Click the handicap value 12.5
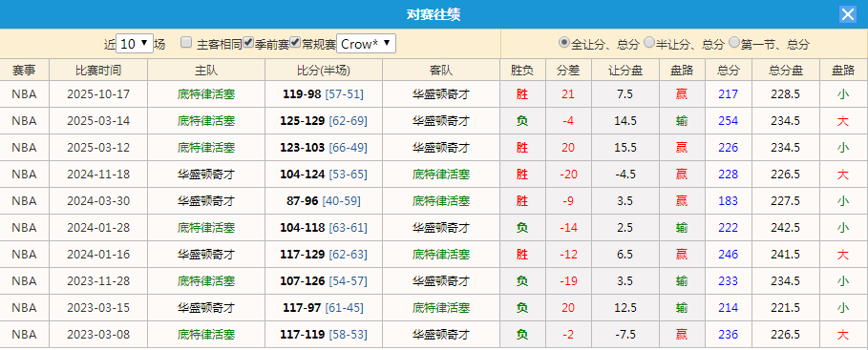 (x=625, y=307)
